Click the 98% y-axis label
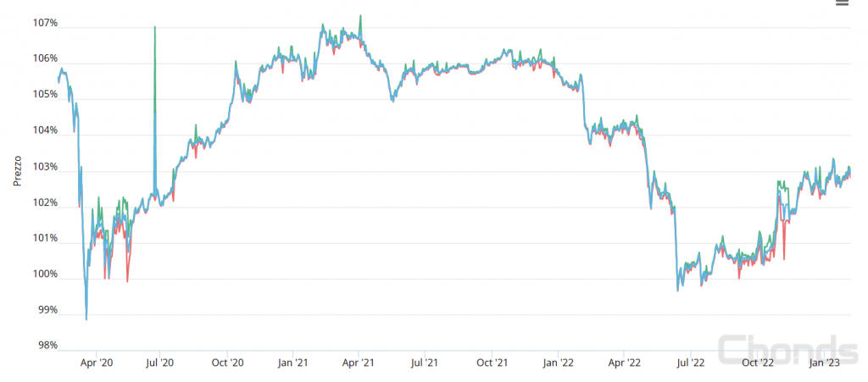Screen dimensions: 868x382 pos(46,346)
